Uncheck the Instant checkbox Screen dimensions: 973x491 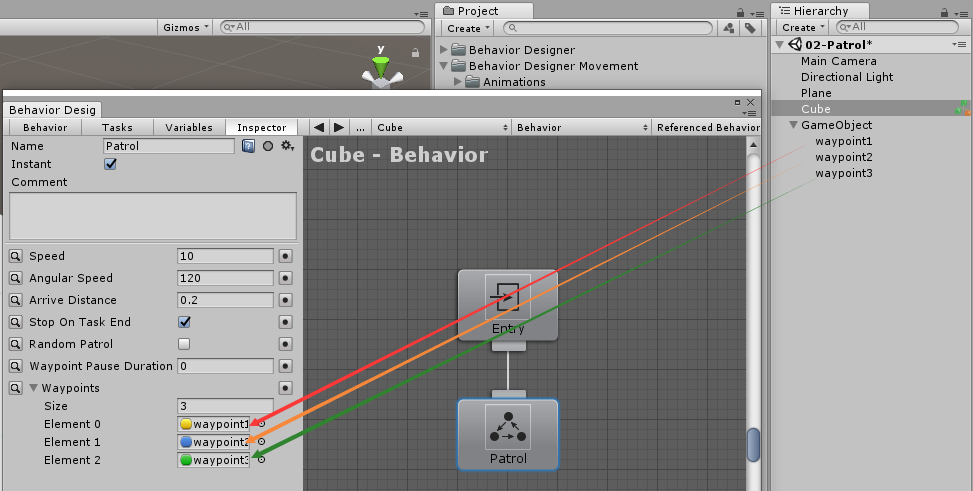click(x=110, y=164)
